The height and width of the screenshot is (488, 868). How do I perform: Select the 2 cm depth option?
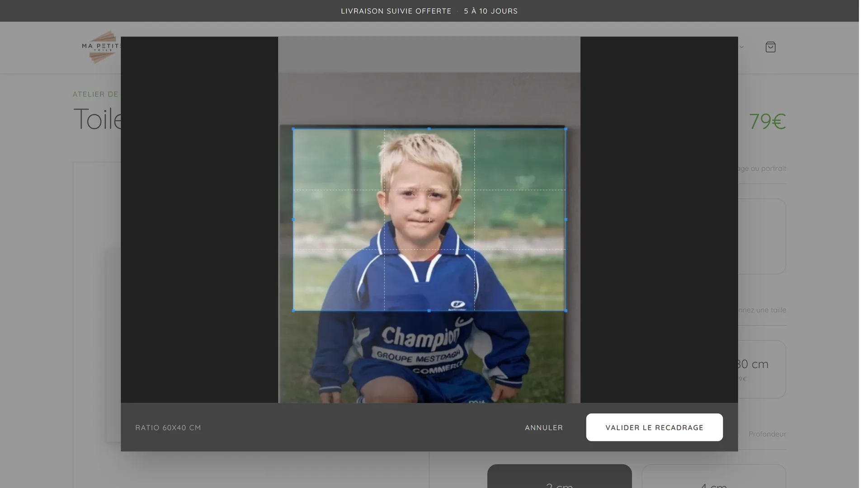tap(560, 476)
